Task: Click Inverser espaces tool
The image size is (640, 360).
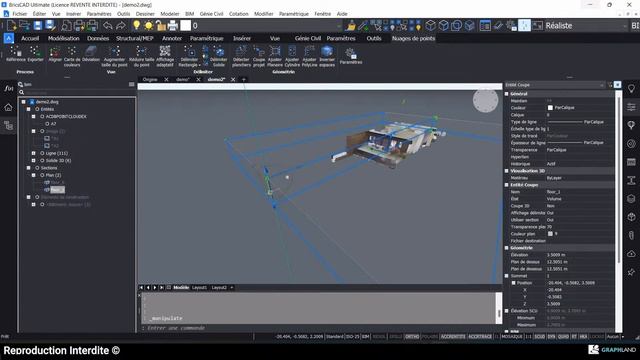Action: coord(327,56)
